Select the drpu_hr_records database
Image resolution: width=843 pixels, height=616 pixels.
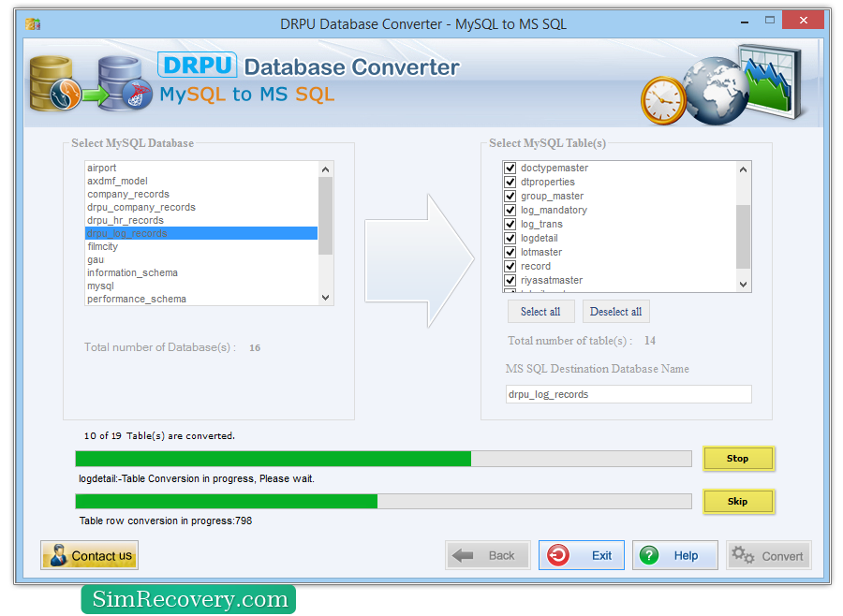[201, 220]
